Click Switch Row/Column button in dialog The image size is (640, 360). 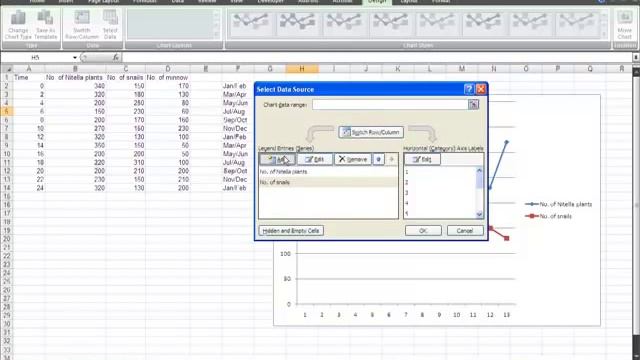click(x=371, y=132)
